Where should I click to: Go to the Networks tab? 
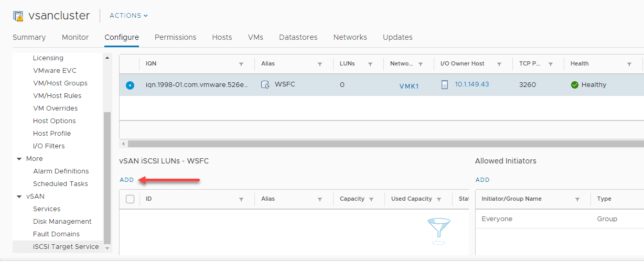coord(350,37)
